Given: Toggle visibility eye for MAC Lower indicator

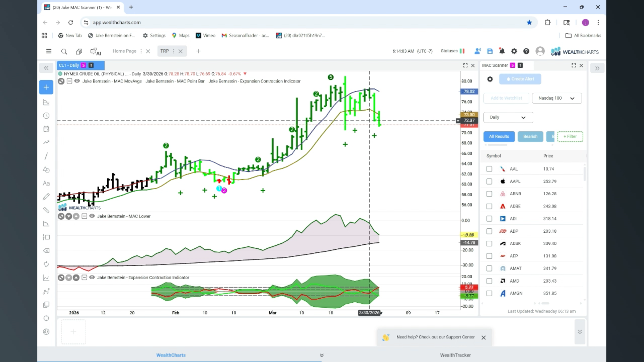Looking at the screenshot, I should coord(92,216).
